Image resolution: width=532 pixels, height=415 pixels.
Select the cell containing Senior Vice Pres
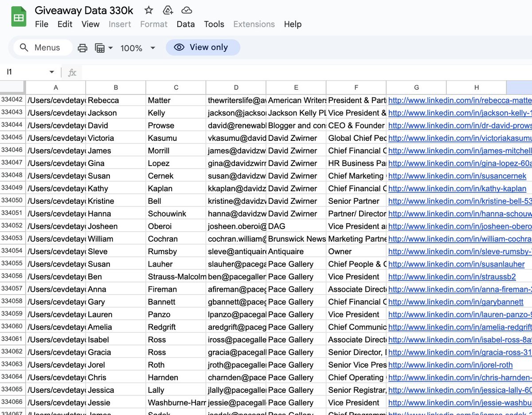[356, 365]
